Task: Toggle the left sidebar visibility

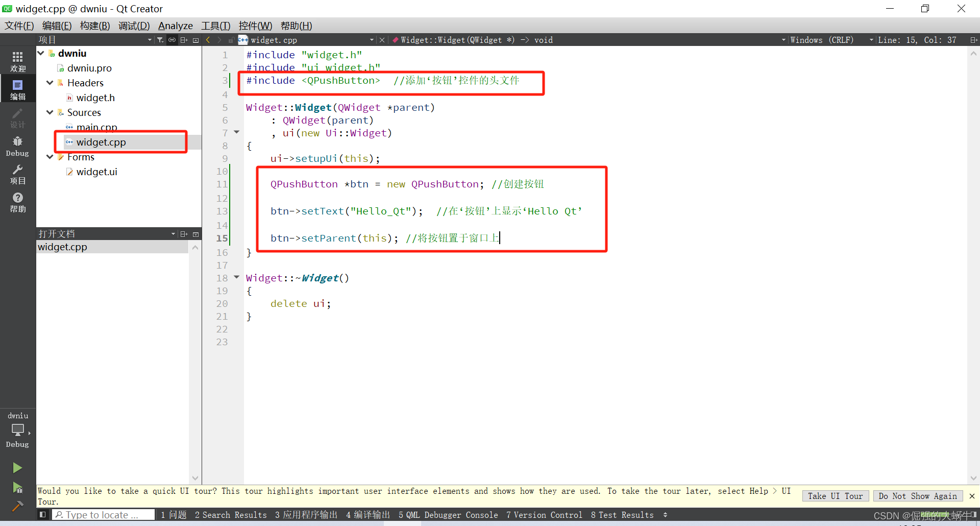Action: click(x=43, y=515)
